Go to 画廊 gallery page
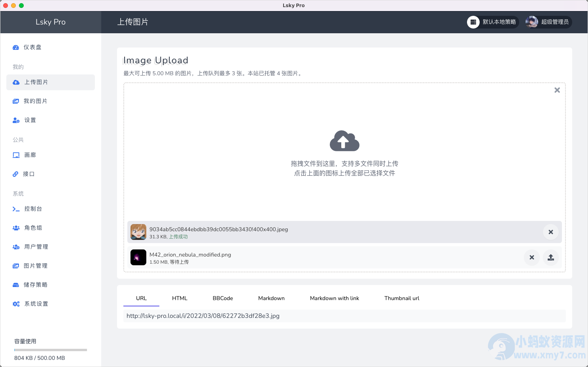 click(x=51, y=155)
